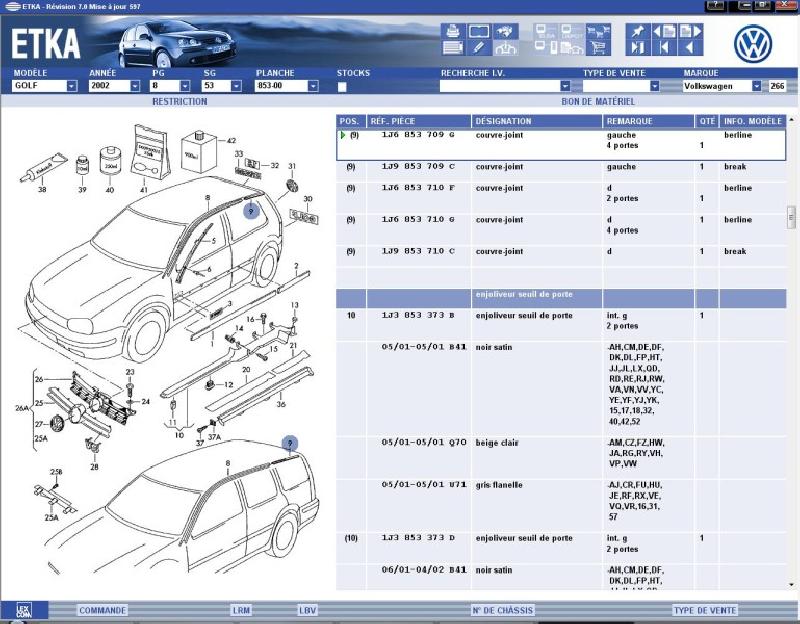
Task: Click the N° de châssis button
Action: click(x=503, y=610)
